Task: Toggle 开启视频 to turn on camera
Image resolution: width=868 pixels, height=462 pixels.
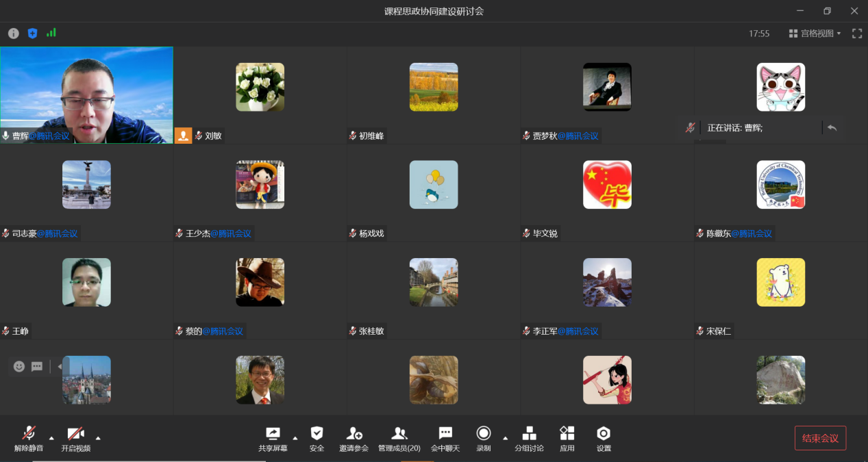Action: (75, 439)
